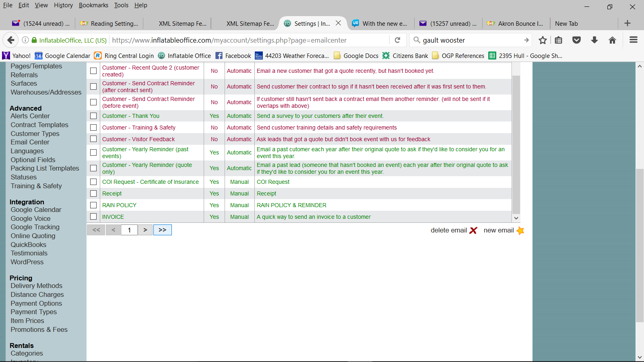Select the INVOICE row checkbox
Image resolution: width=644 pixels, height=362 pixels.
pyautogui.click(x=93, y=217)
